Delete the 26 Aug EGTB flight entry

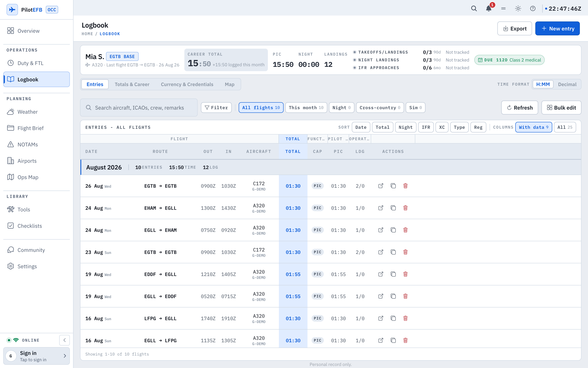[x=405, y=186]
